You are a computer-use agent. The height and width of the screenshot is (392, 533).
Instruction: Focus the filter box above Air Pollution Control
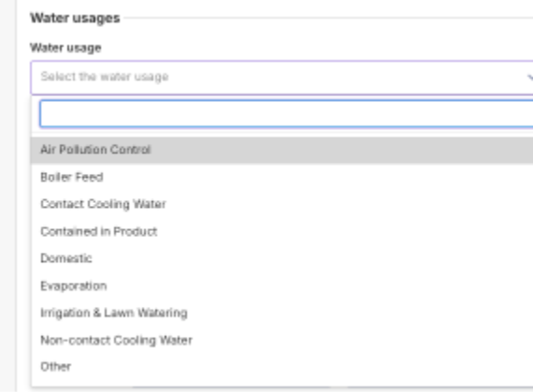(x=286, y=114)
